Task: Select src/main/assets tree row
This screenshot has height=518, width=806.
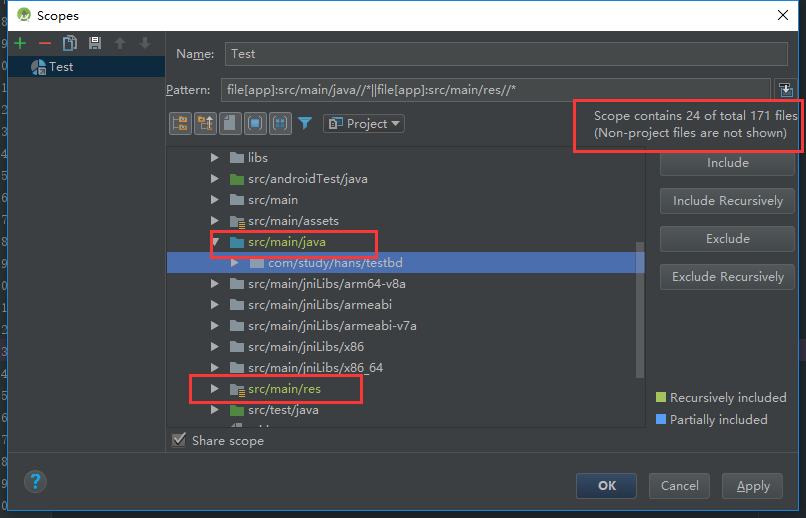Action: [x=405, y=221]
